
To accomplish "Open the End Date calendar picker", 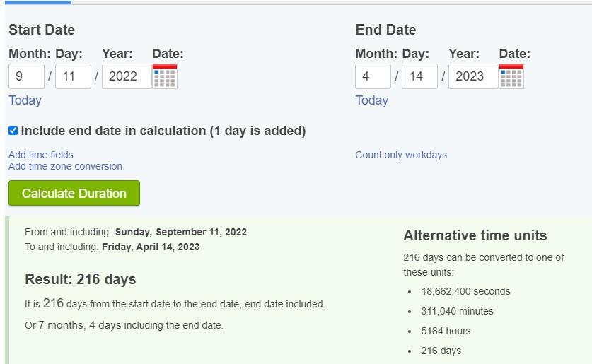I will tap(511, 76).
